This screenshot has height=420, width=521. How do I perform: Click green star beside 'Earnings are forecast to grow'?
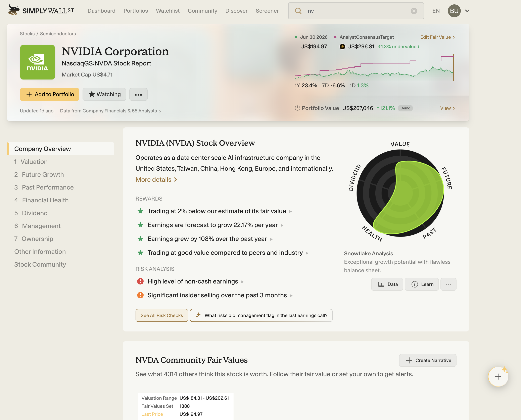[x=140, y=225]
